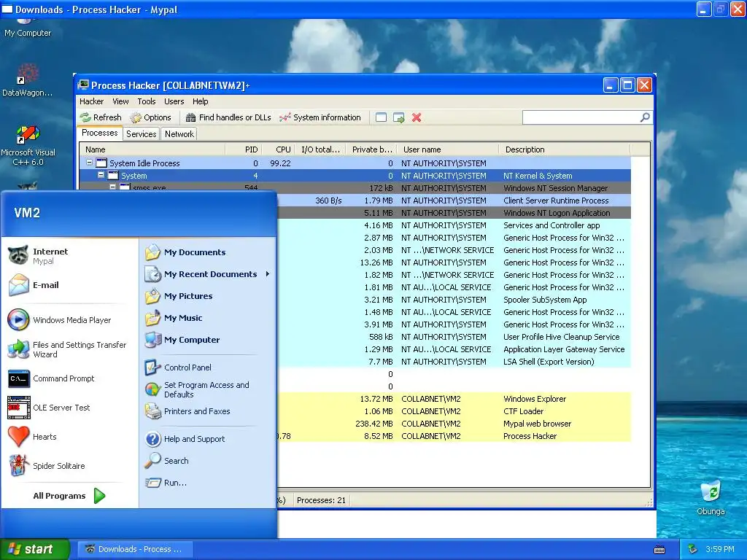Select the Spooler SubSystem App row
The image size is (747, 560).
tap(454, 300)
